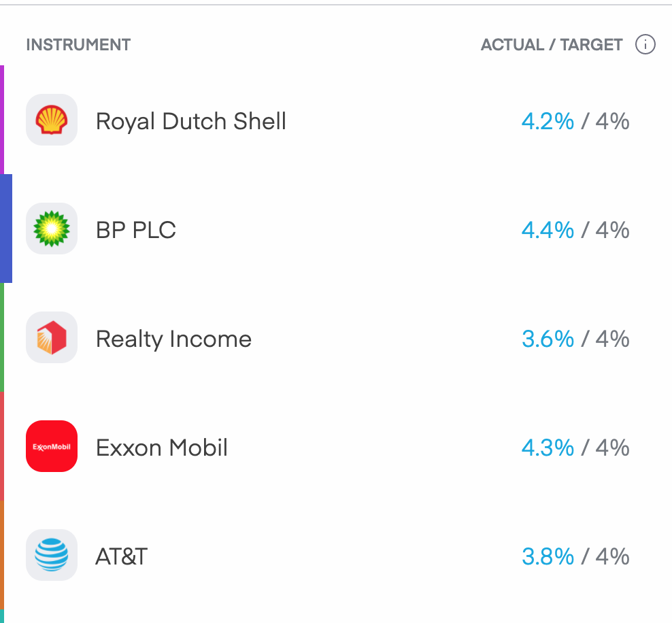Click Realty Income's 3.6% actual value
The height and width of the screenshot is (623, 672).
548,339
